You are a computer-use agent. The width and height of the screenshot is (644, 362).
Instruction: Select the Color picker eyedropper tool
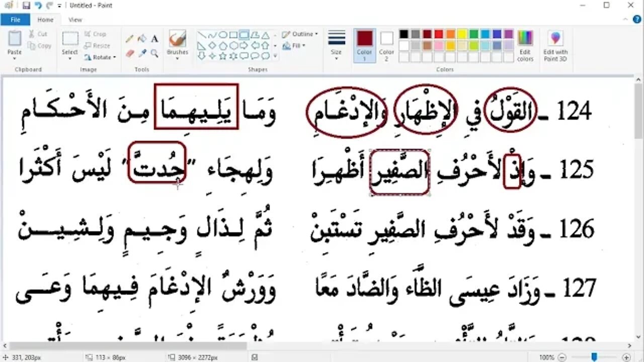pyautogui.click(x=142, y=53)
